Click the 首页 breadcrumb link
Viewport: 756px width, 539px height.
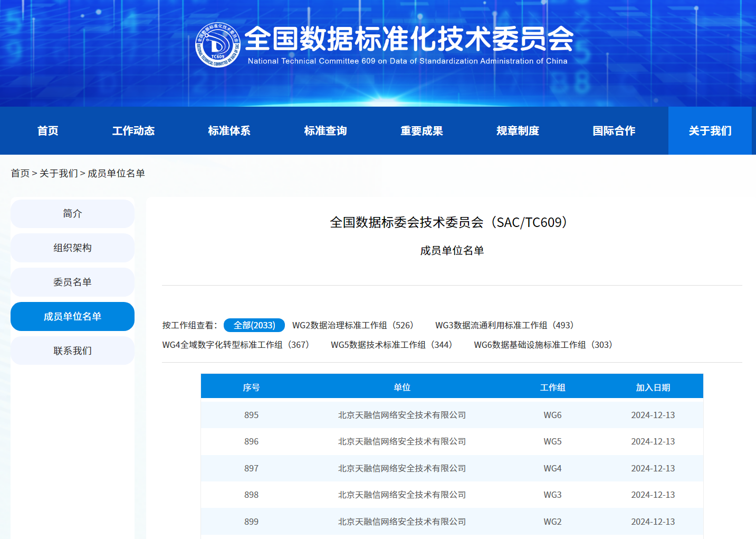[x=20, y=174]
